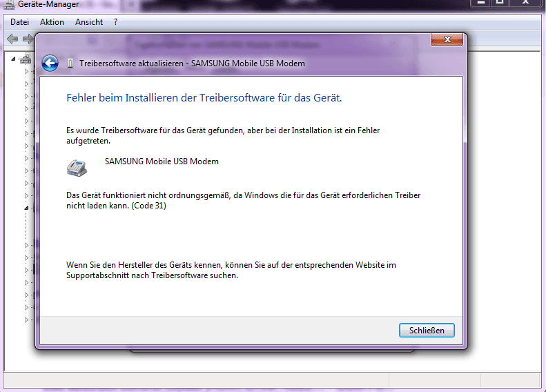Click Geräte-Manager toolbar forward arrow
The height and width of the screenshot is (392, 546).
28,39
